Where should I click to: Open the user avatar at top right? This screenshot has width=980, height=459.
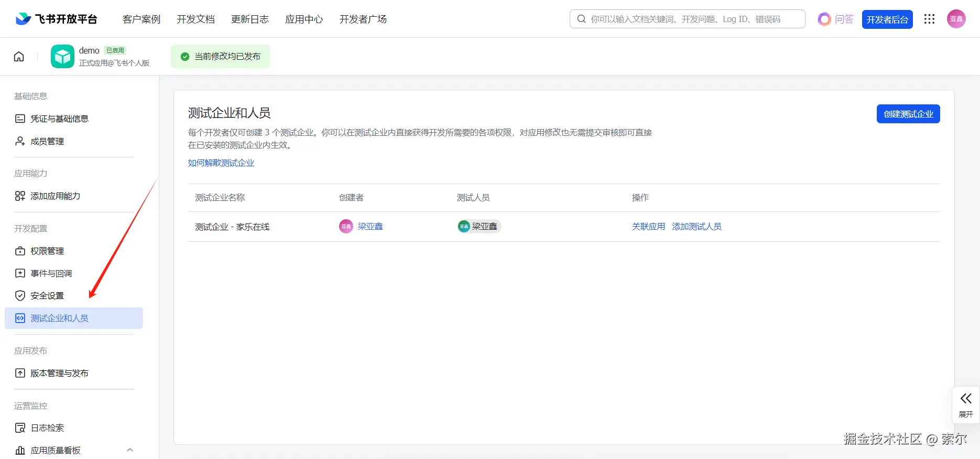tap(956, 19)
